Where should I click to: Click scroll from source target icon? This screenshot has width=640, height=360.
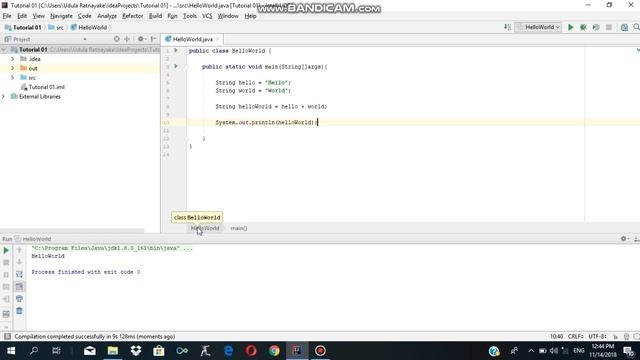117,39
